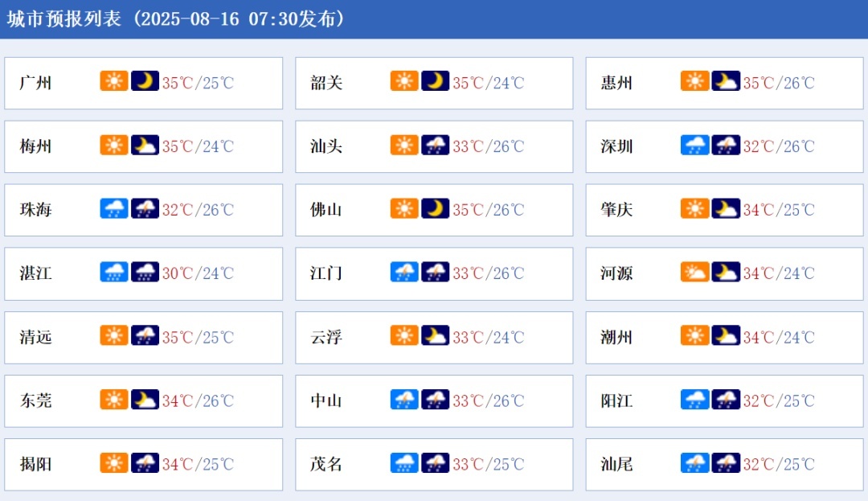Click the sunny daytime icon for 广州

(114, 81)
